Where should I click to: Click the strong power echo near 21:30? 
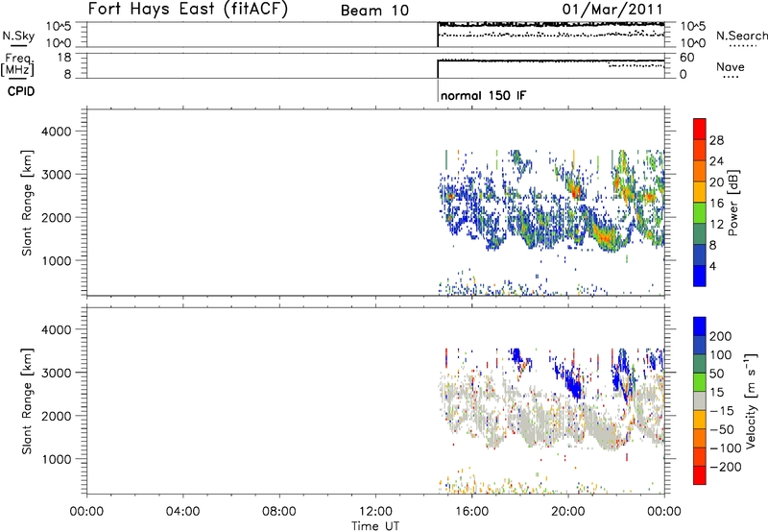[604, 237]
